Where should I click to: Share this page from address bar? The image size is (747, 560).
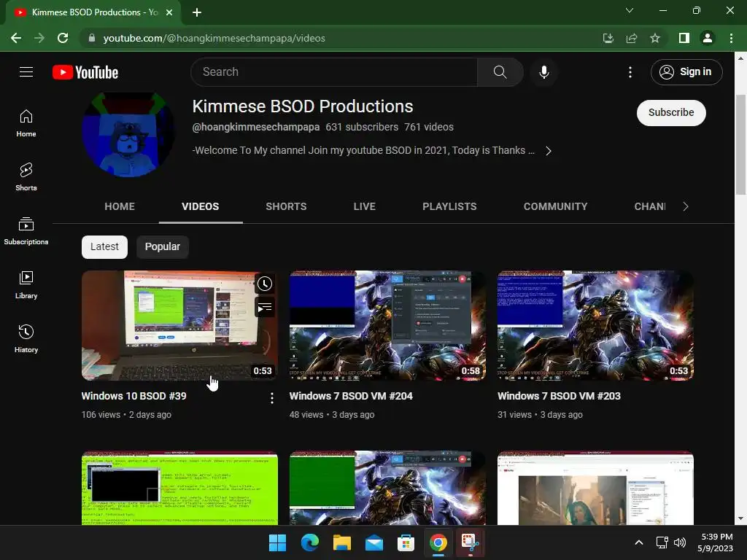pos(631,38)
